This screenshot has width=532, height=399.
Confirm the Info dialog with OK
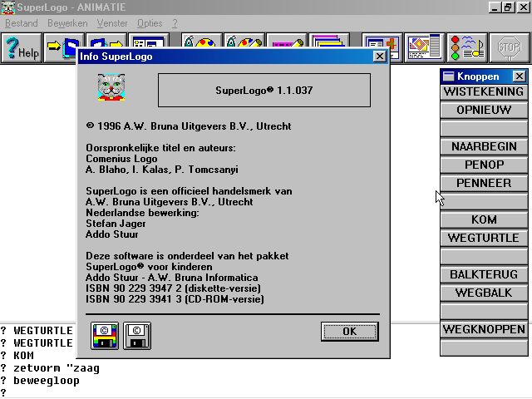(350, 332)
